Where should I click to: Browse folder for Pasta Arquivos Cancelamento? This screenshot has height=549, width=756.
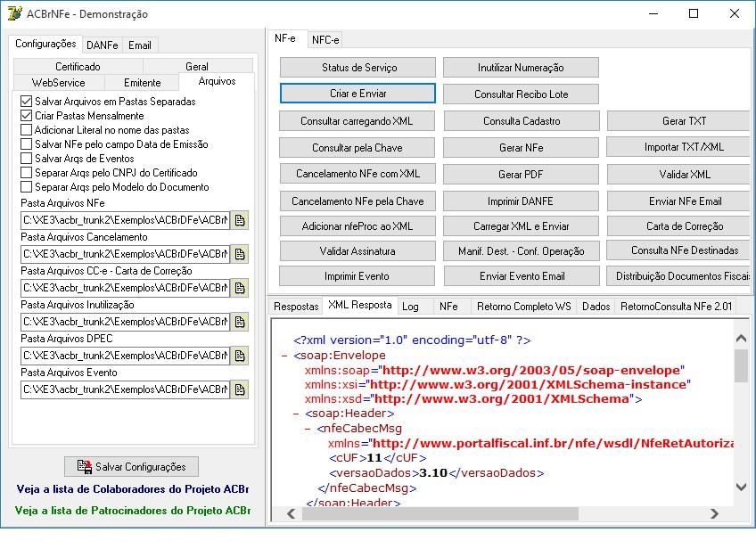(240, 254)
